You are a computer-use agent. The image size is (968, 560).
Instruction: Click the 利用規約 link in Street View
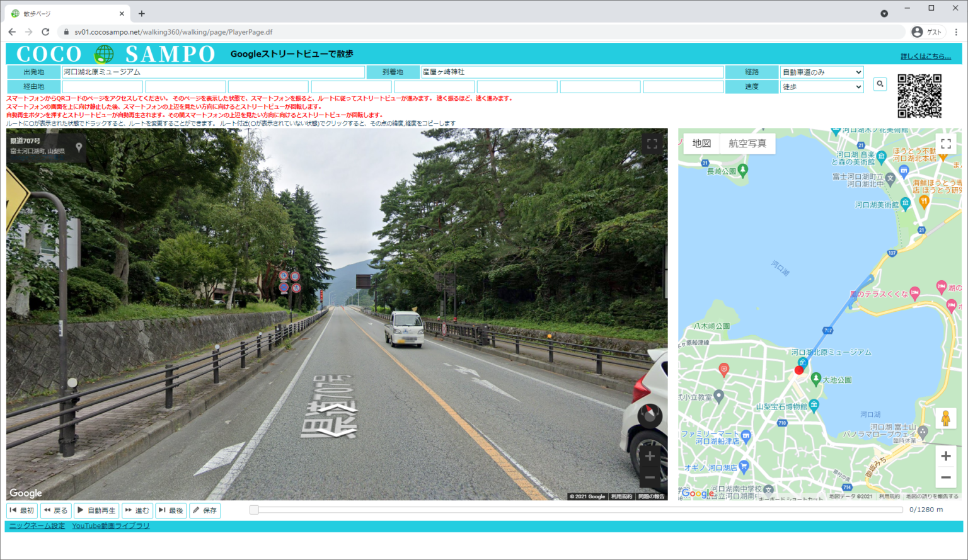[621, 496]
